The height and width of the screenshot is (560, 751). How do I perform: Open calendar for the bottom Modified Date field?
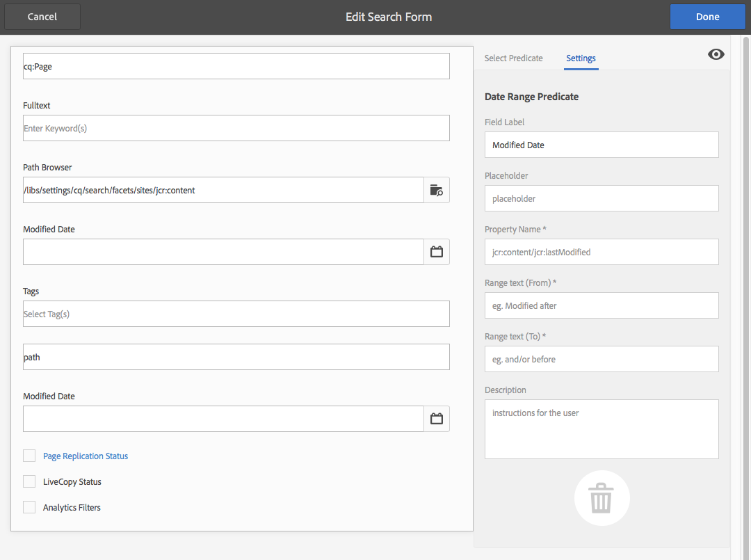click(x=436, y=419)
